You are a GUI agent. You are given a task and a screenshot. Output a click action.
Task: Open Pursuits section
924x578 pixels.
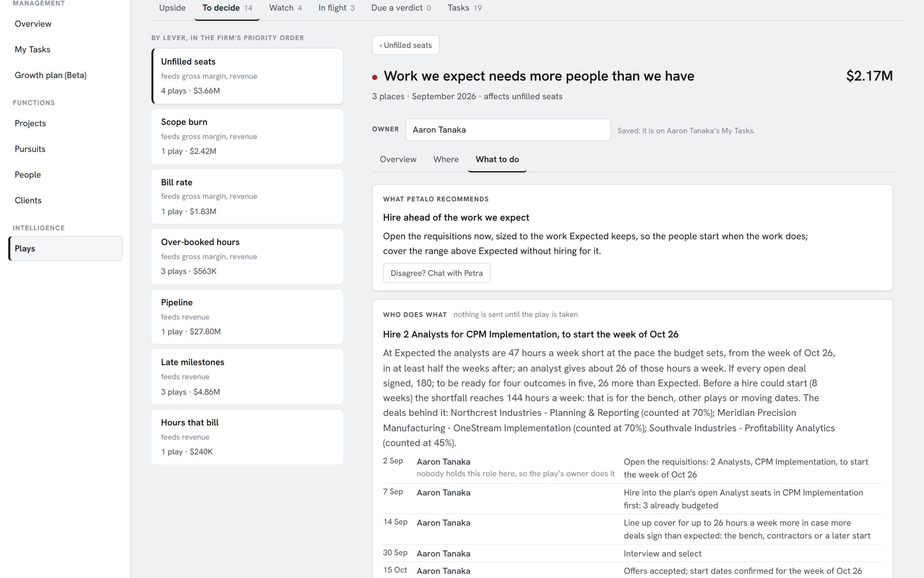tap(30, 149)
